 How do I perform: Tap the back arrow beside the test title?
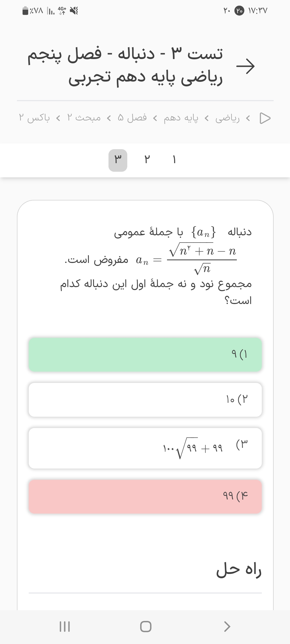(x=245, y=66)
